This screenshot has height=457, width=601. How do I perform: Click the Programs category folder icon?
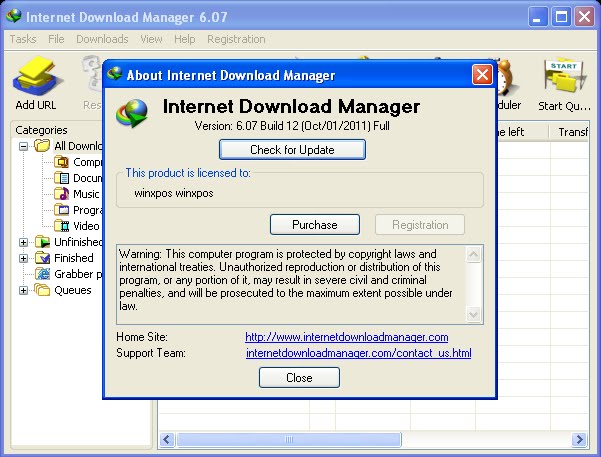pos(61,210)
